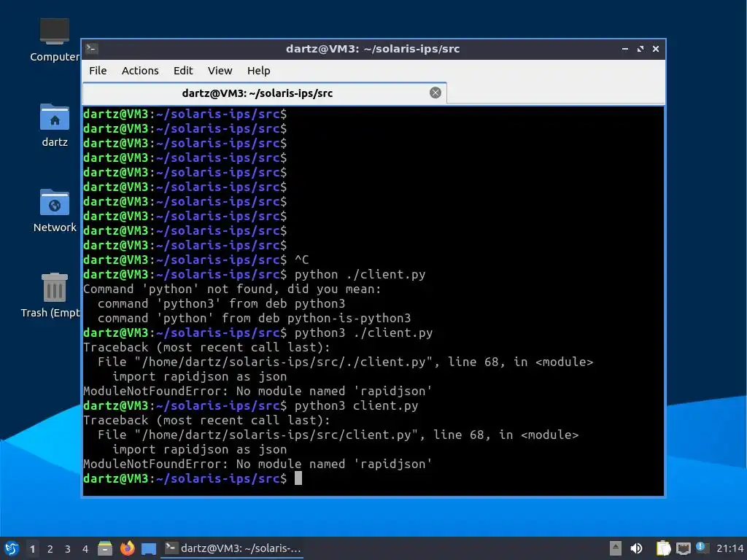Image resolution: width=747 pixels, height=560 pixels.
Task: Switch to workspace 2
Action: (x=50, y=549)
